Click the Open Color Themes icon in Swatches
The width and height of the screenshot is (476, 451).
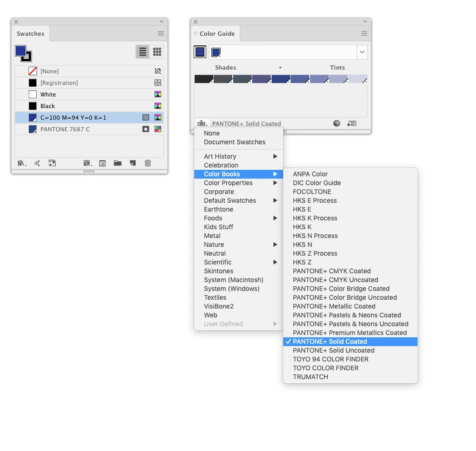coord(37,163)
